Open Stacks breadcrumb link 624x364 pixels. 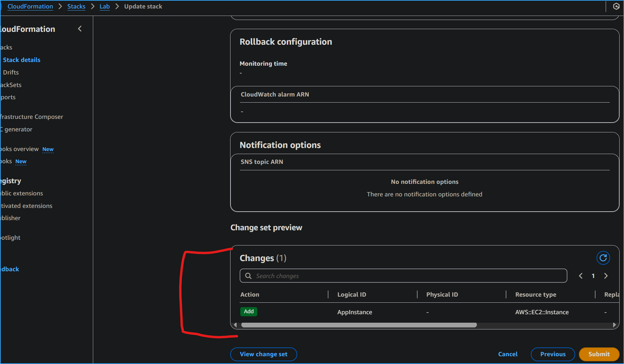pyautogui.click(x=76, y=6)
